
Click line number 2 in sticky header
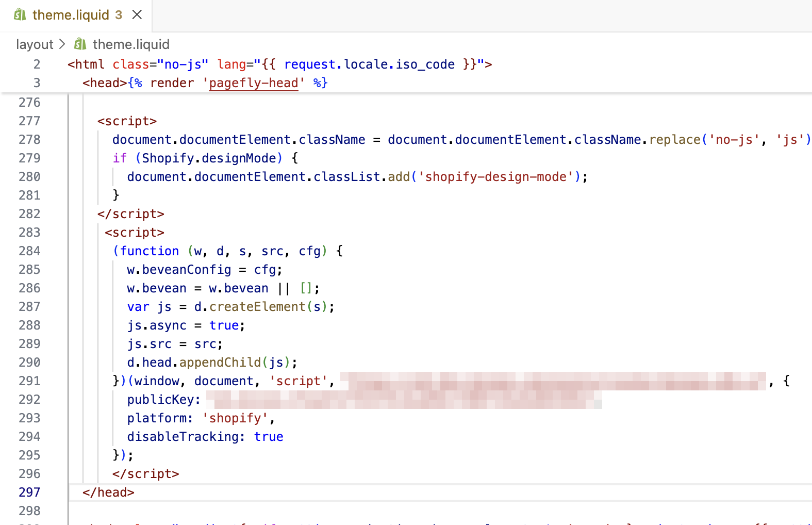pyautogui.click(x=37, y=64)
